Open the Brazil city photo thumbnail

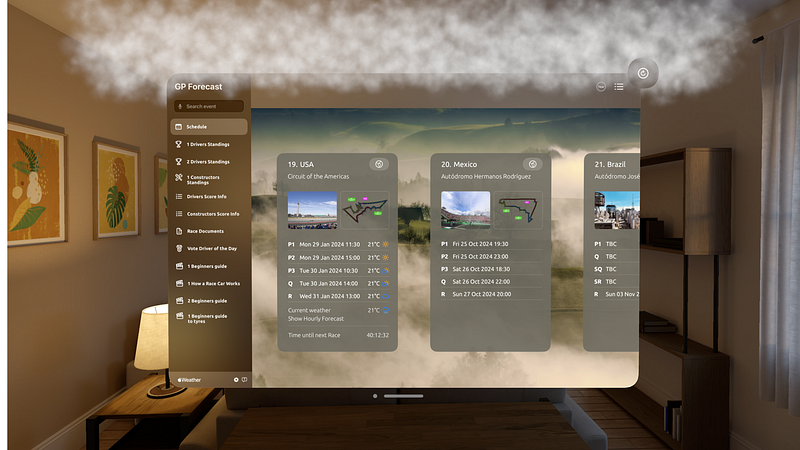pos(617,210)
